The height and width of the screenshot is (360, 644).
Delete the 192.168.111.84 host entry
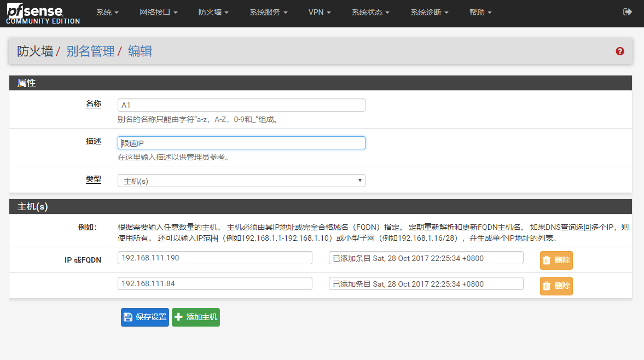pos(556,286)
